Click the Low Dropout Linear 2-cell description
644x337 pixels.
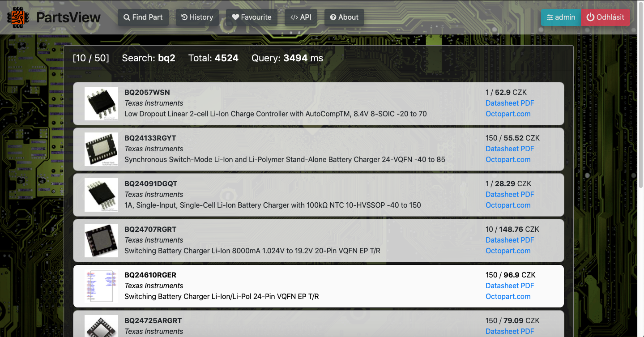tap(276, 114)
